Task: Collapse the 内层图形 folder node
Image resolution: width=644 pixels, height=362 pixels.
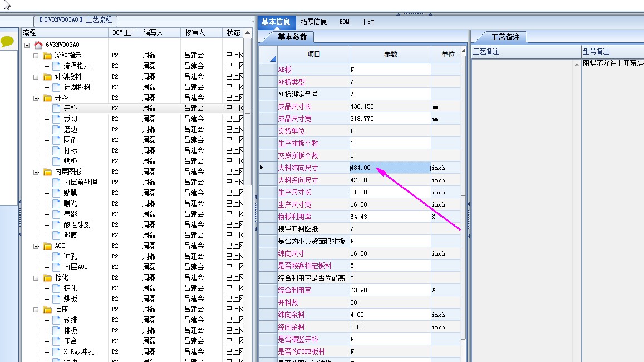Action: tap(36, 172)
